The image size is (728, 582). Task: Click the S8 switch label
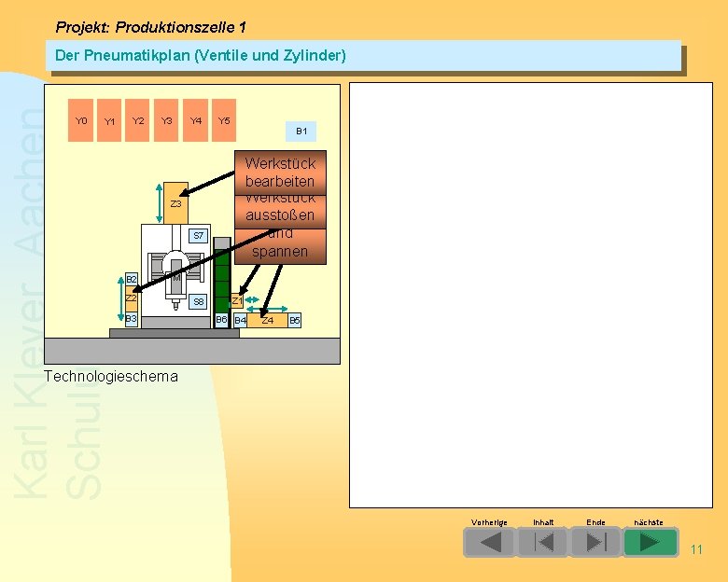pyautogui.click(x=198, y=301)
